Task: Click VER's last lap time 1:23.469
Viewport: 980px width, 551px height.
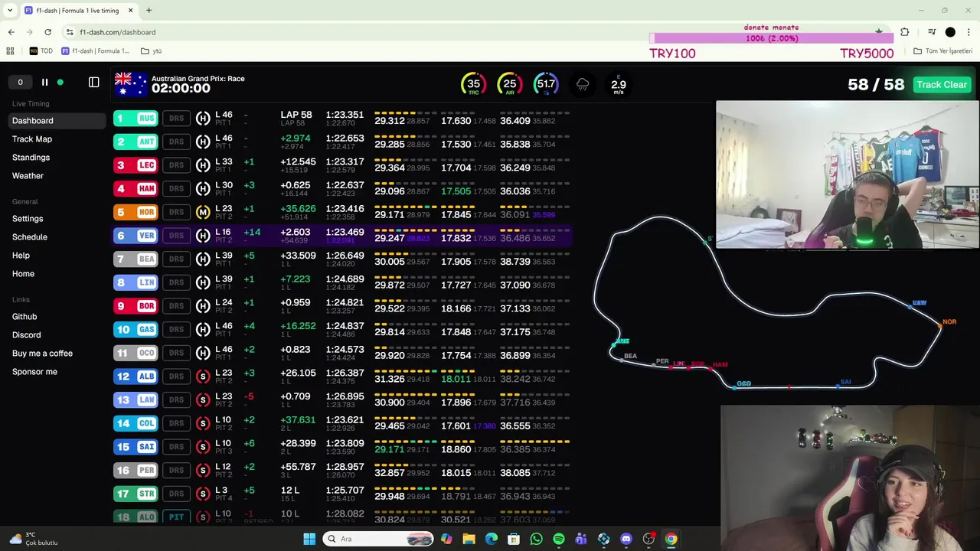Action: (x=345, y=232)
